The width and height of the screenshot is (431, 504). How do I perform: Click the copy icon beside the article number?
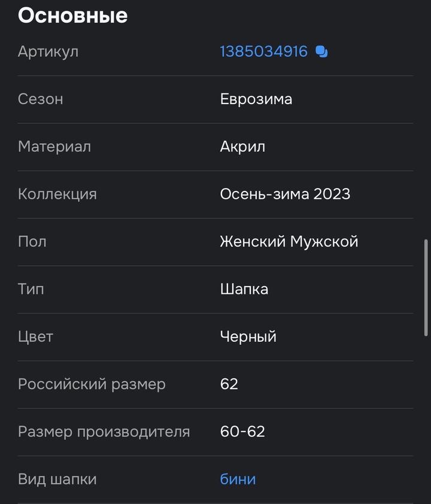[321, 52]
